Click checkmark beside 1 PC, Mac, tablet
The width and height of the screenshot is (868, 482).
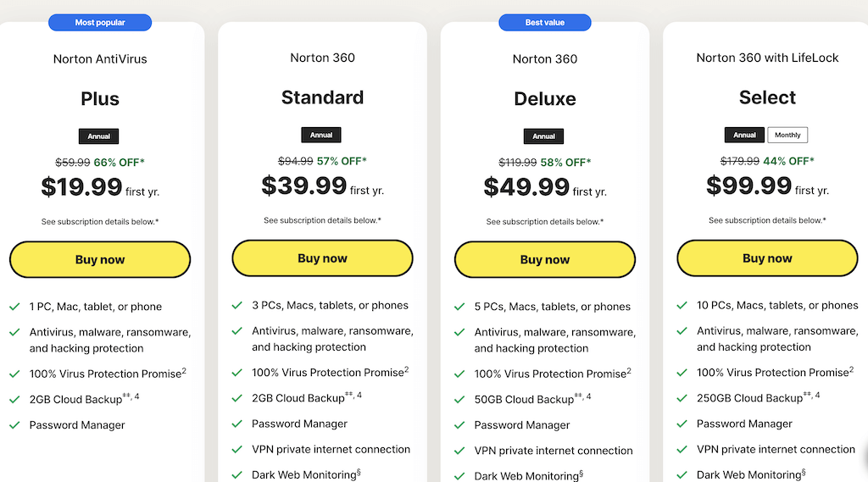tap(14, 307)
